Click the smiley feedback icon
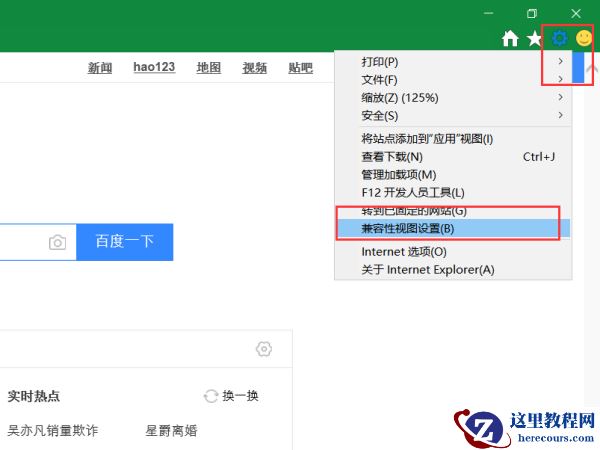This screenshot has height=450, width=600. (584, 38)
